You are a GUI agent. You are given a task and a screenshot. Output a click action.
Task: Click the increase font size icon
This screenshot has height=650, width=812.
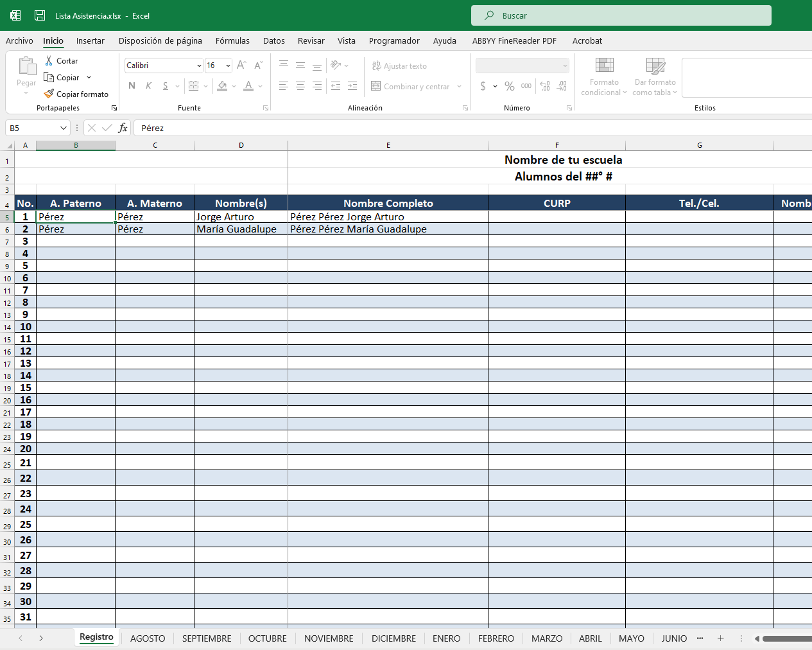point(241,66)
